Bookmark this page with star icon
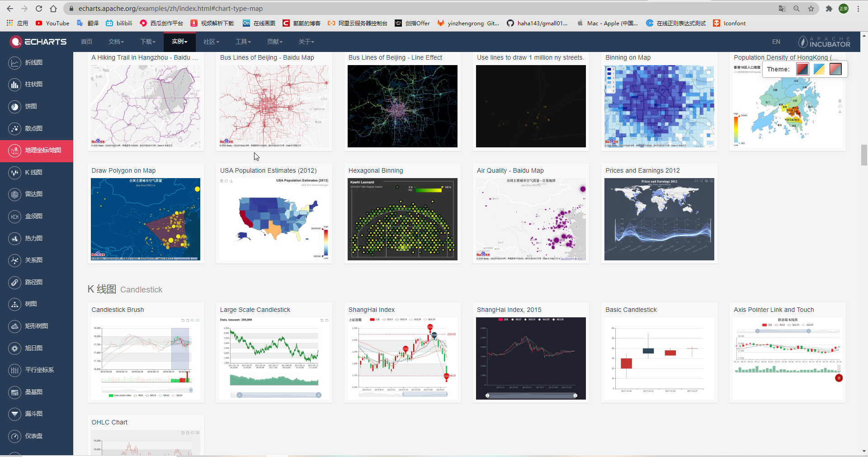Image resolution: width=868 pixels, height=457 pixels. point(811,9)
